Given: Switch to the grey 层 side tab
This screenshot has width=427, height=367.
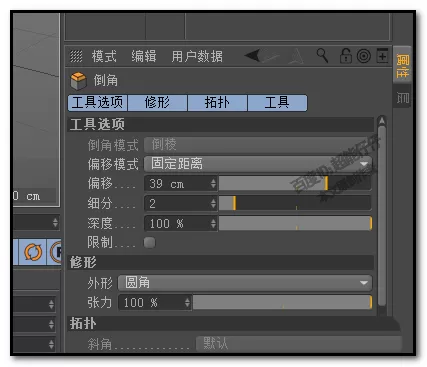Looking at the screenshot, I should point(403,97).
